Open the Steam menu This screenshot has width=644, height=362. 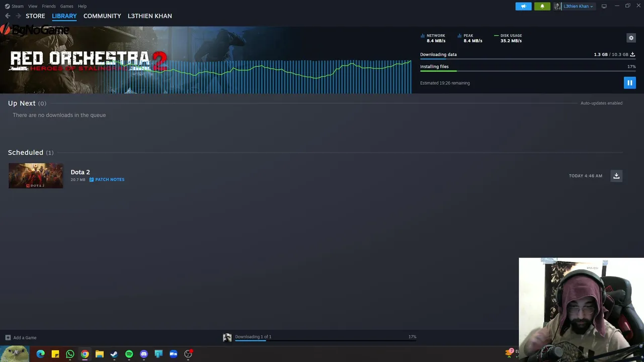17,6
